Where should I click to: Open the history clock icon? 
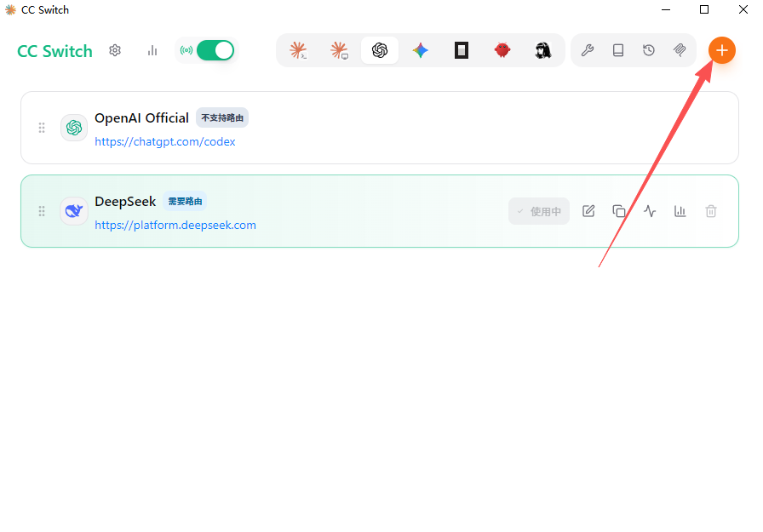[x=649, y=50]
